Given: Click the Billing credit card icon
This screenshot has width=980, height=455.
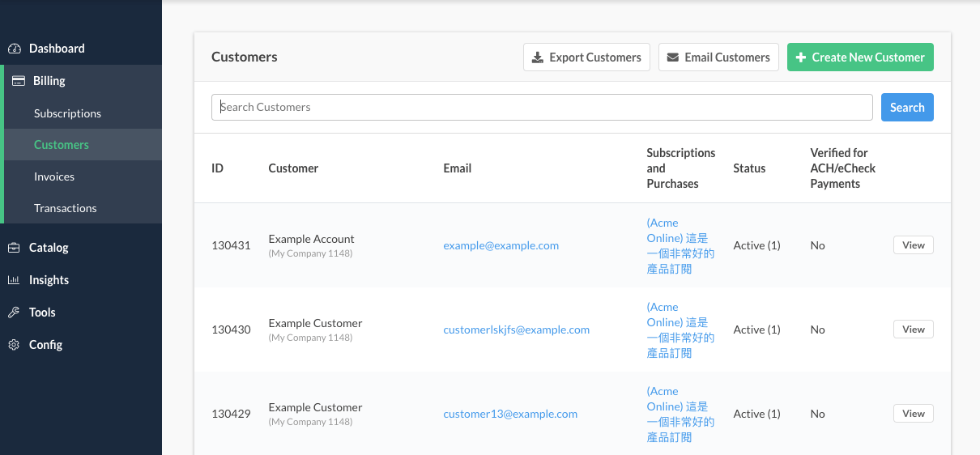Looking at the screenshot, I should point(18,81).
